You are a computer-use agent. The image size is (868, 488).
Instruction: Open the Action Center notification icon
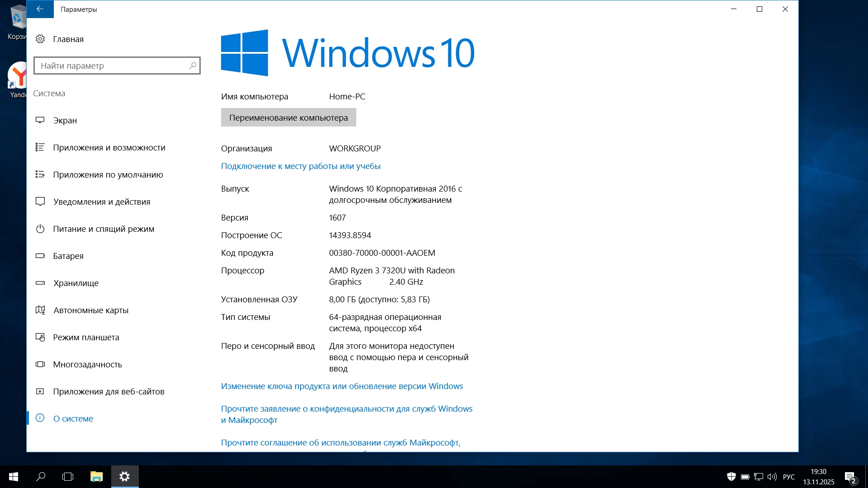click(x=850, y=477)
